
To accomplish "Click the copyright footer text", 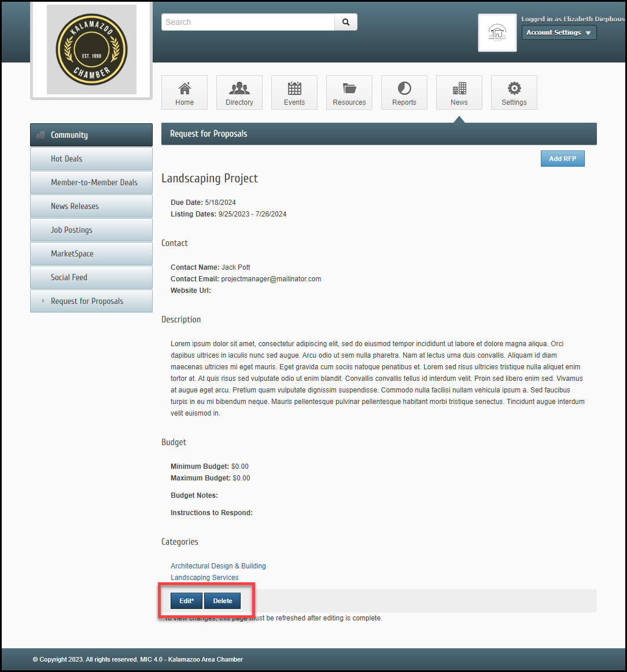I will pos(138,659).
